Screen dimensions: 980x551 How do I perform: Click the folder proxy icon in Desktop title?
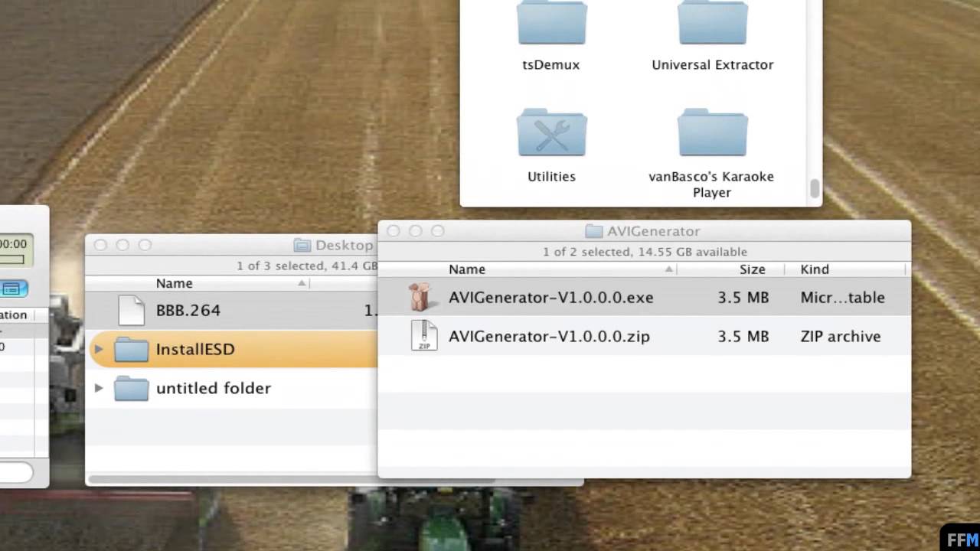[x=302, y=246]
